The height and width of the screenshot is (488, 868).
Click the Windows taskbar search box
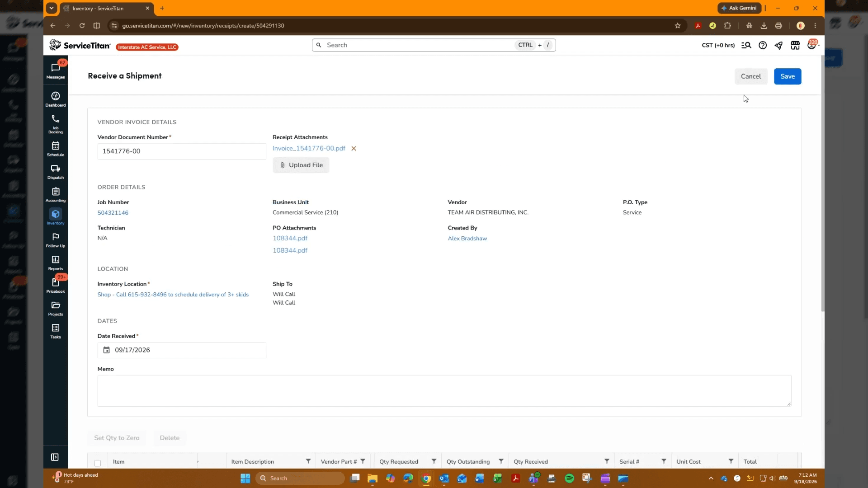[x=300, y=479]
